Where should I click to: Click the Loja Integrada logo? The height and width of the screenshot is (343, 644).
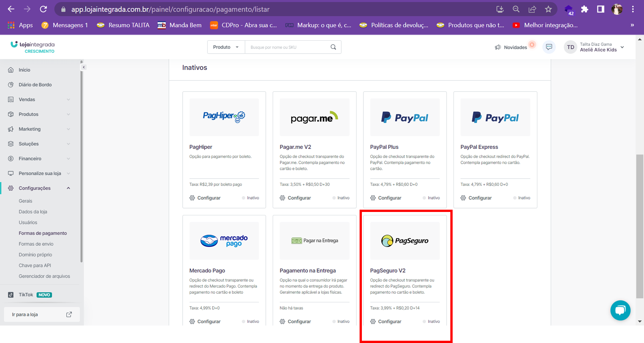33,47
